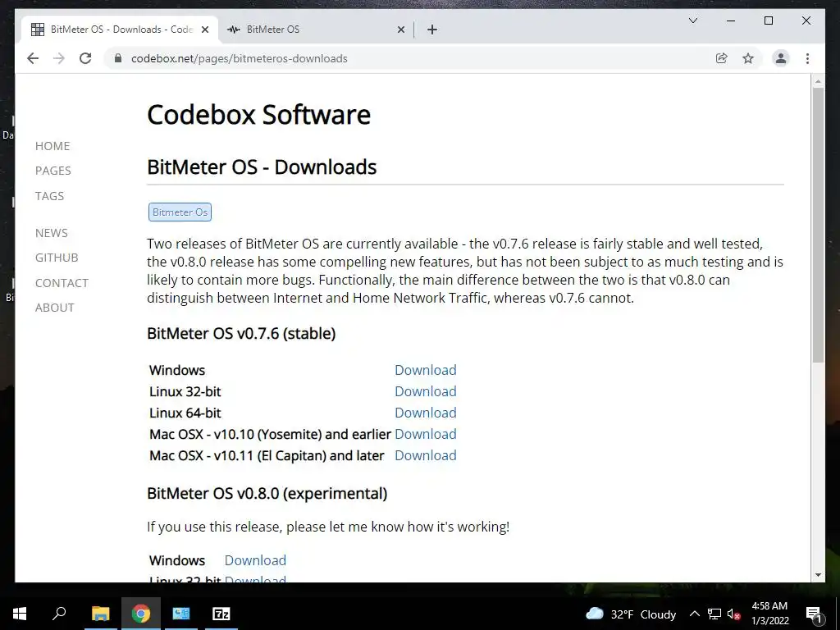Screen dimensions: 840x630
Task: Click the BitMeter OS v0.7.6 (stable) heading
Action: [241, 333]
